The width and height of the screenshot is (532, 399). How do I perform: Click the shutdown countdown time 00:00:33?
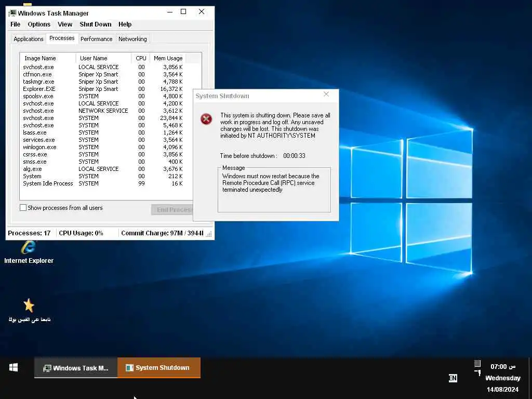click(x=294, y=156)
